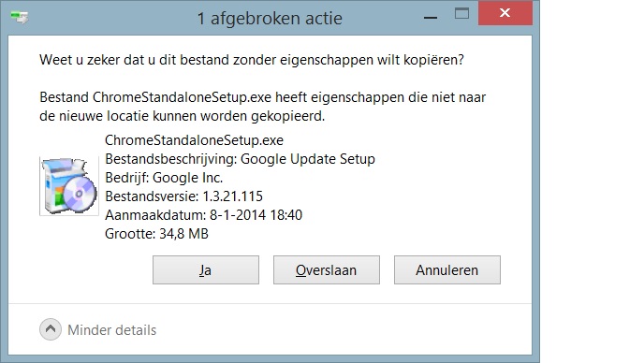Click the 'Bestand ChromeStandaloneSetup.exe heeft eigenschappen' message line
644x363 pixels.
(262, 97)
